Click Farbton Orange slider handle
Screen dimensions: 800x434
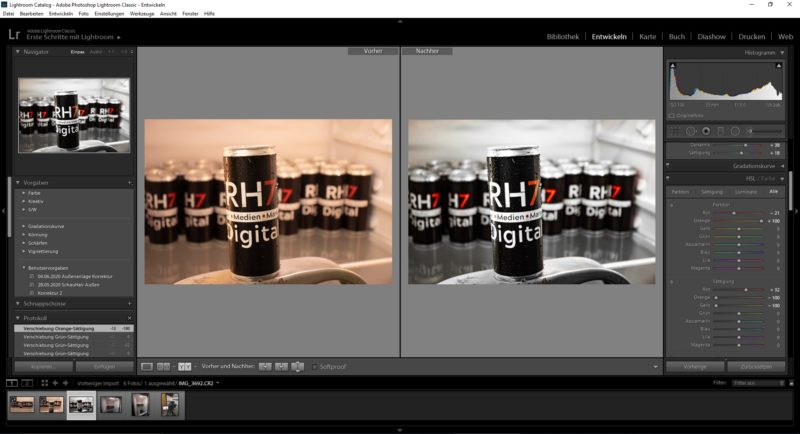click(761, 221)
